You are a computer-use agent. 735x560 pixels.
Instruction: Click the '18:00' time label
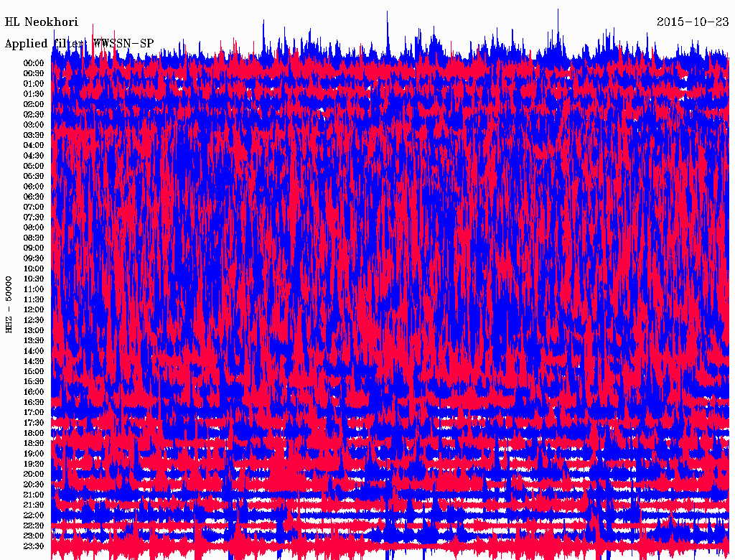[34, 433]
